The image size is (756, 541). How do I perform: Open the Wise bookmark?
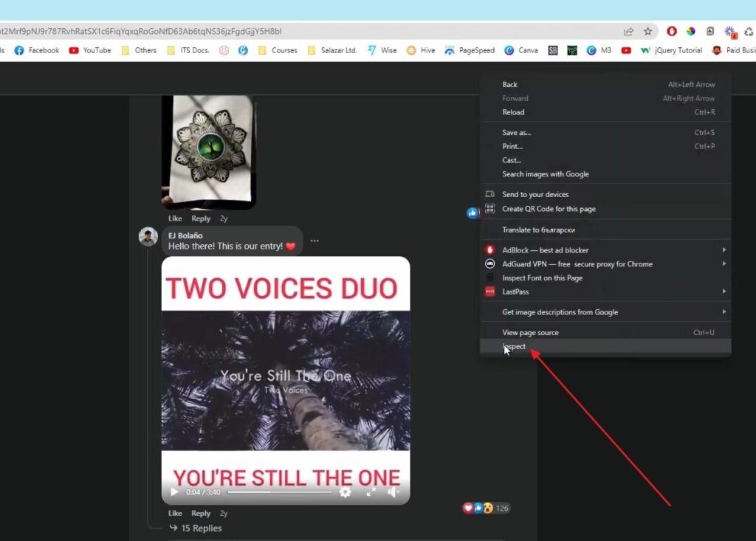pos(382,50)
